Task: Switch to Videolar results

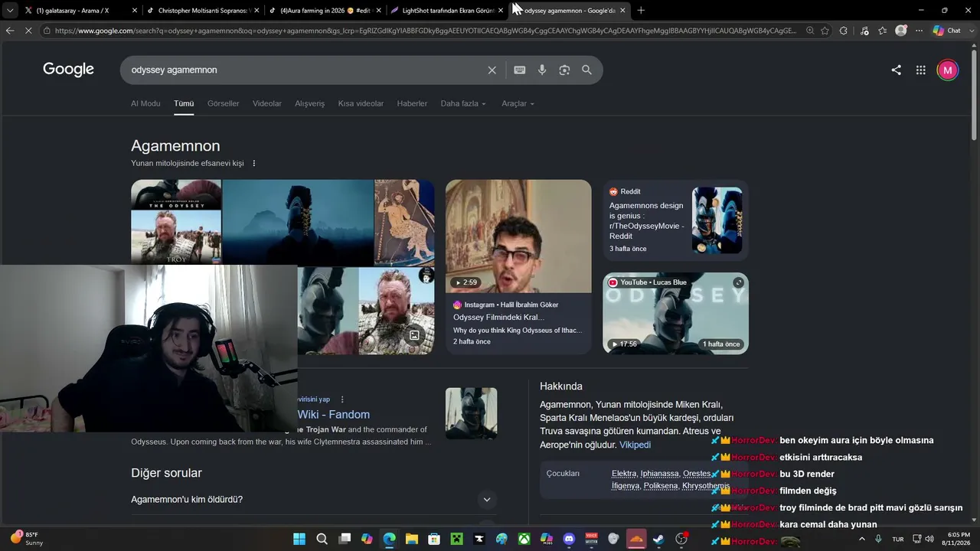Action: point(267,103)
